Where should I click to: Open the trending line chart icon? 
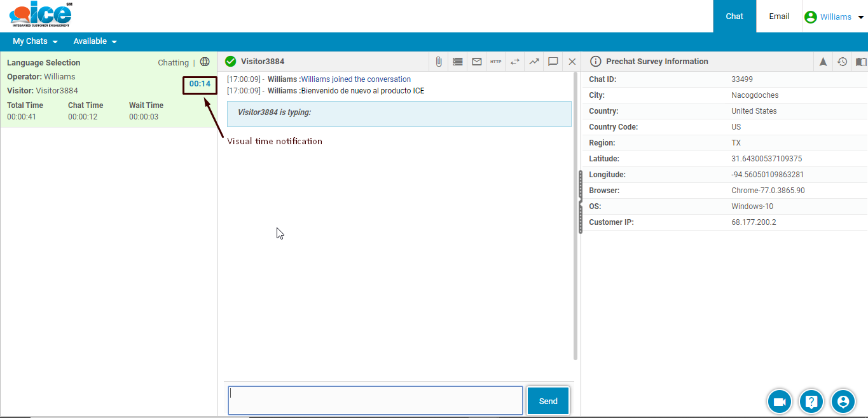534,62
